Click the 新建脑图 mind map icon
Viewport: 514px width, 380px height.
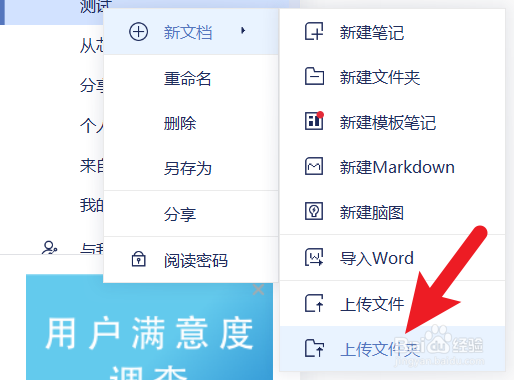coord(314,211)
